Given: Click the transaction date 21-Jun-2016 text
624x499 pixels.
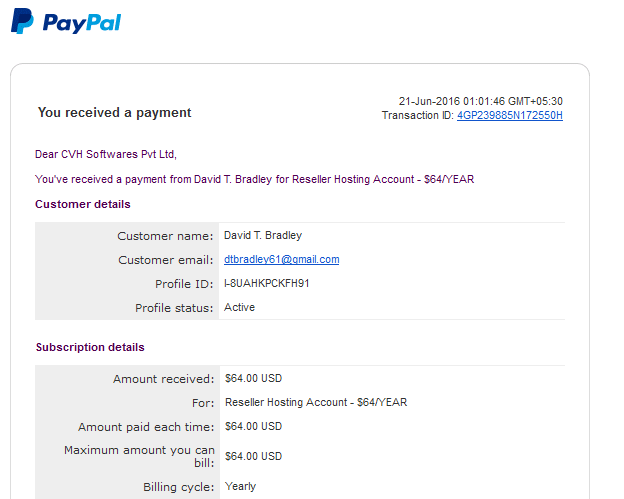Looking at the screenshot, I should 429,101.
